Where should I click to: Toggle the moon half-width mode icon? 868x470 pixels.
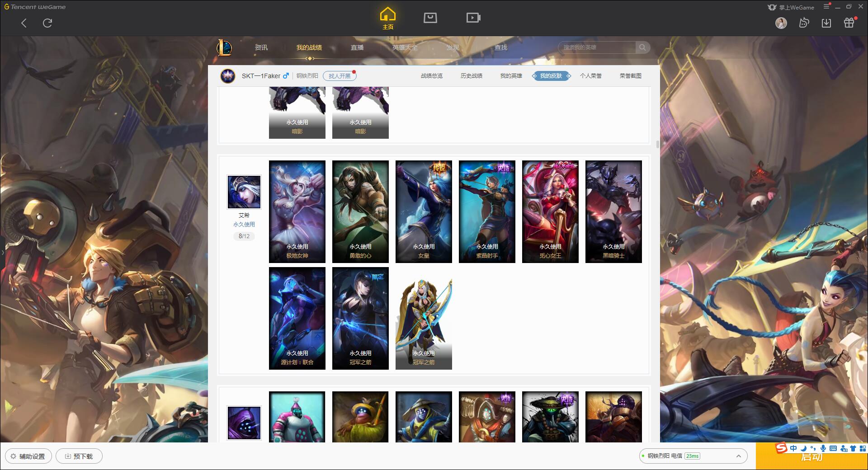click(x=803, y=448)
